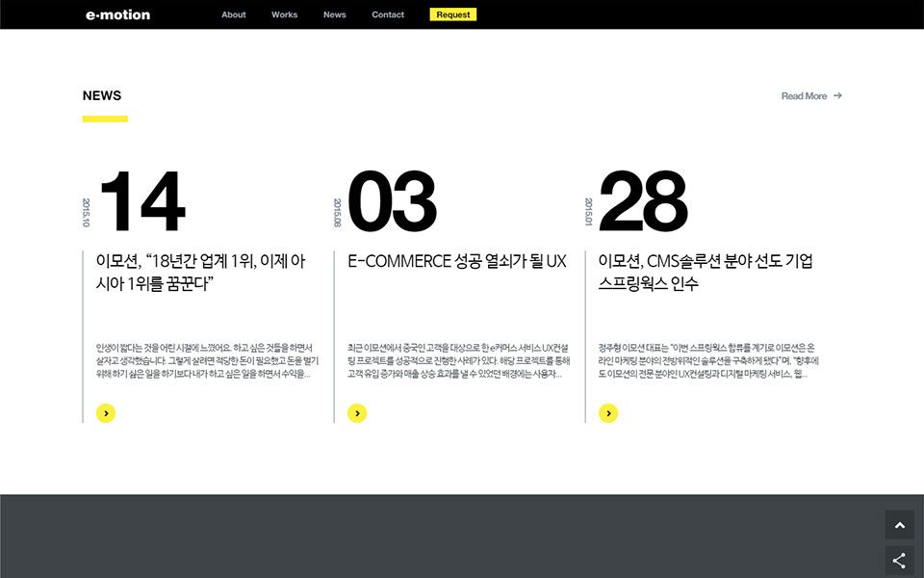Click the NEWS section heading

[x=102, y=95]
